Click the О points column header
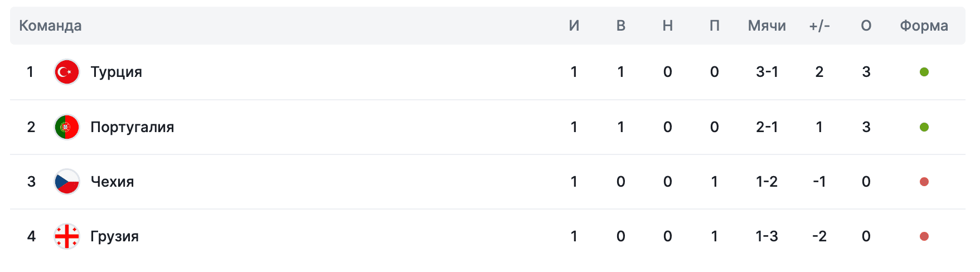The height and width of the screenshot is (272, 980). point(866,26)
